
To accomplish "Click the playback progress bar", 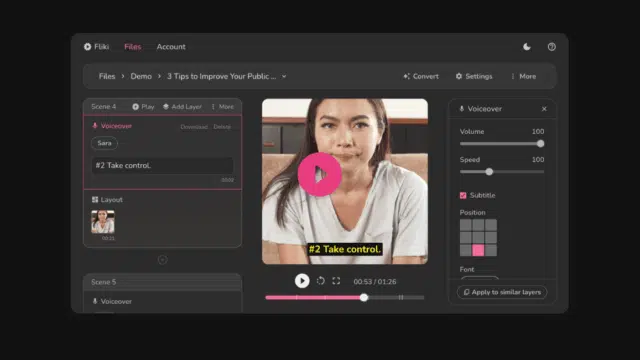I will point(344,298).
